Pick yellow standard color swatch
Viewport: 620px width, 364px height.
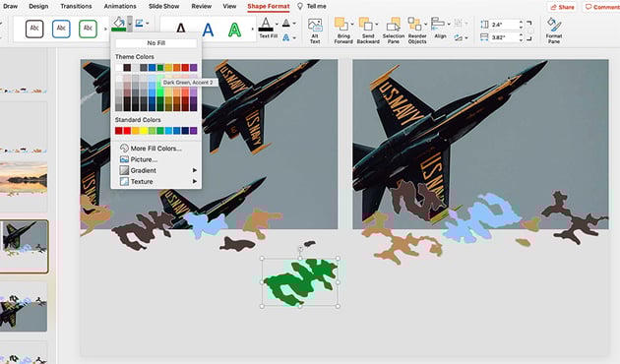point(144,131)
